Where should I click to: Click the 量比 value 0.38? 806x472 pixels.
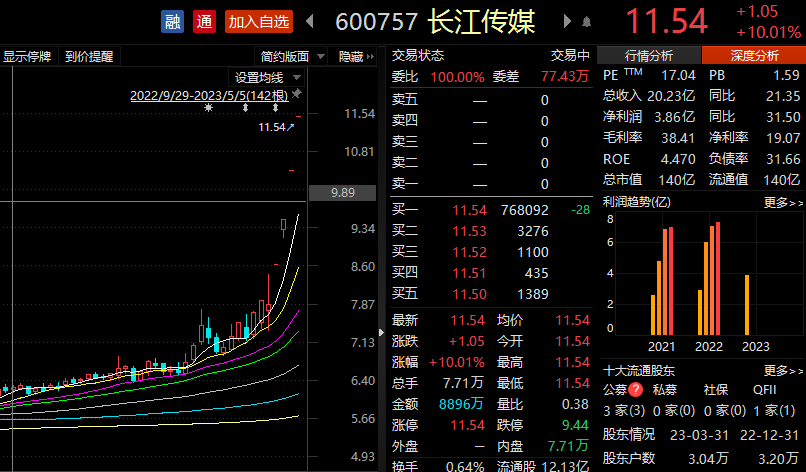point(575,404)
